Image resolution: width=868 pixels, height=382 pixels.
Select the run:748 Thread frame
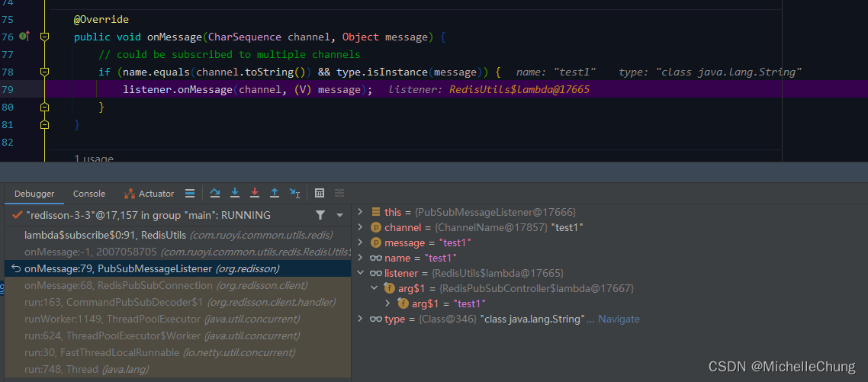pyautogui.click(x=177, y=369)
